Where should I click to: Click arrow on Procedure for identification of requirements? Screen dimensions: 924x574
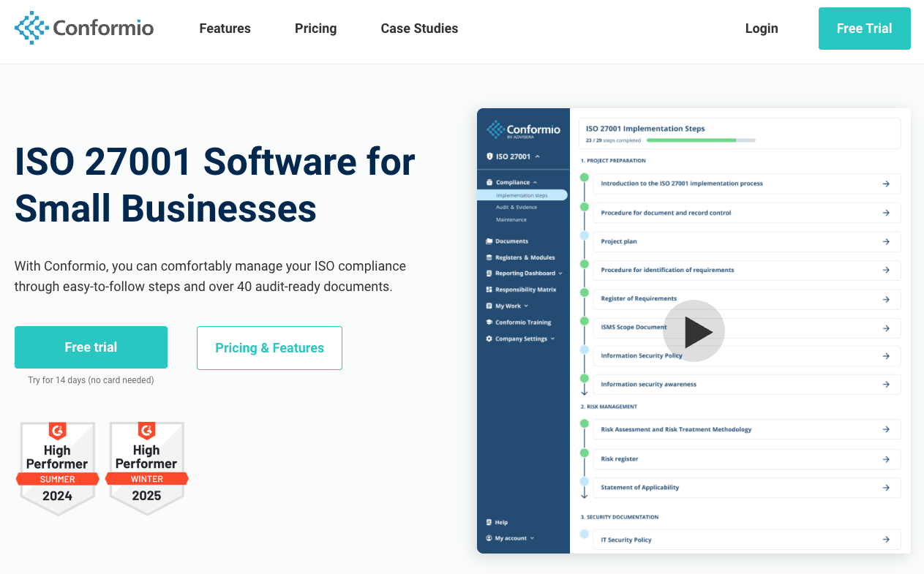coord(886,270)
